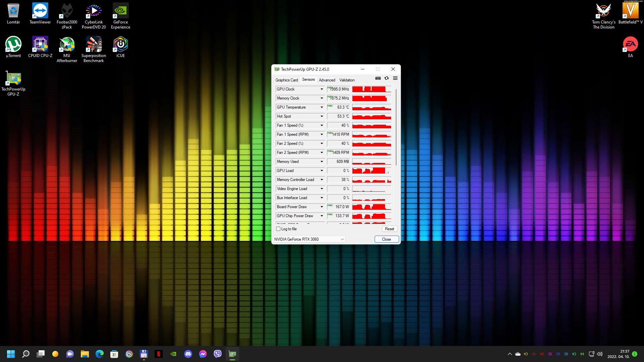Open the NVIDIA GeForce RTX 3060 selector
644x362 pixels.
[x=309, y=239]
